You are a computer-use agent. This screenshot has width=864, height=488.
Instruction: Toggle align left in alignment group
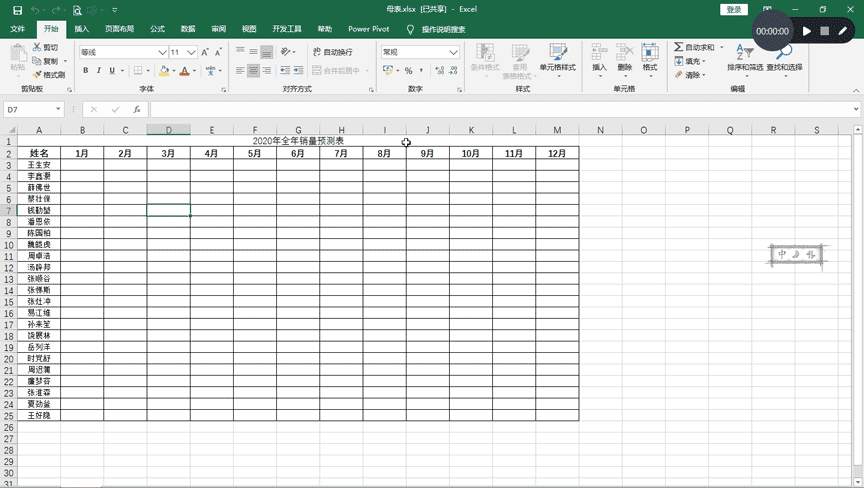[240, 70]
